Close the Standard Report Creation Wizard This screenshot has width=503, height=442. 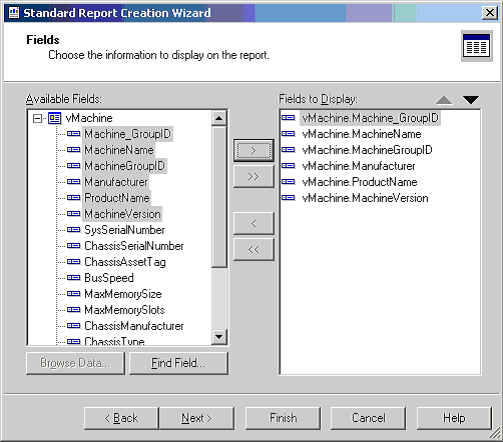pyautogui.click(x=490, y=13)
